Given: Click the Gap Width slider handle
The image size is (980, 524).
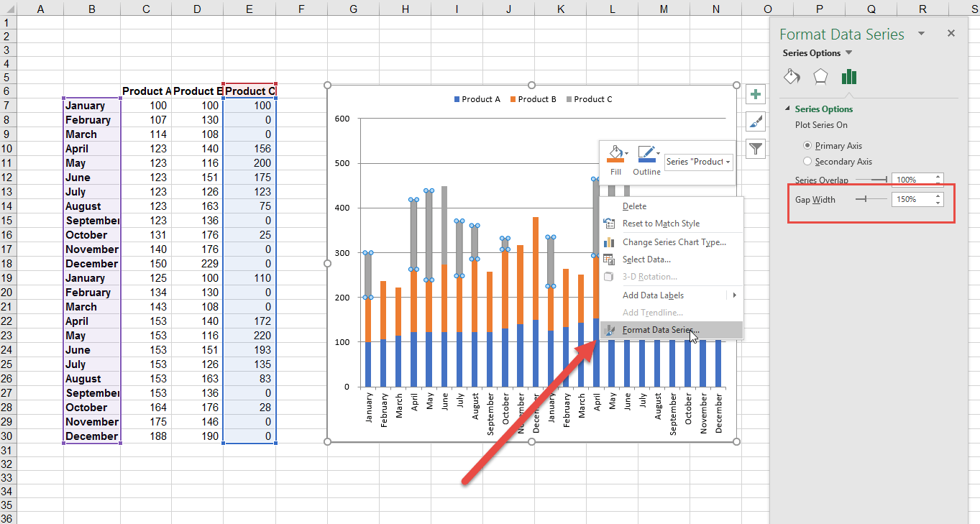Looking at the screenshot, I should click(x=865, y=199).
